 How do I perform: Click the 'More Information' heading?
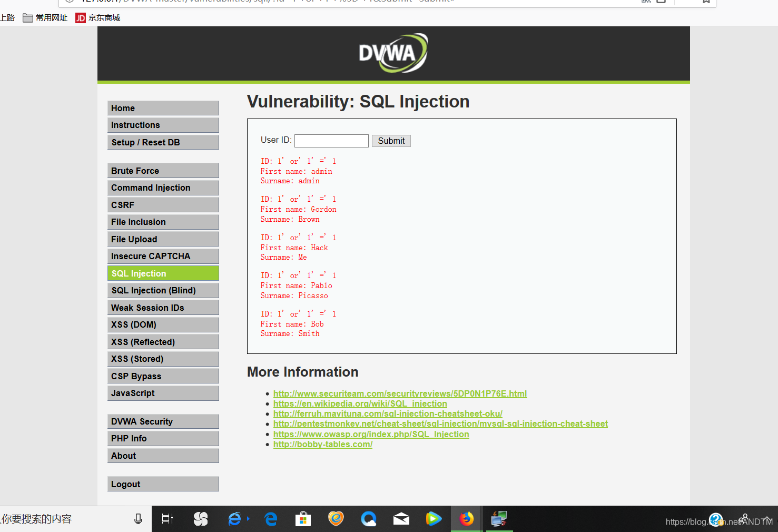(x=303, y=372)
